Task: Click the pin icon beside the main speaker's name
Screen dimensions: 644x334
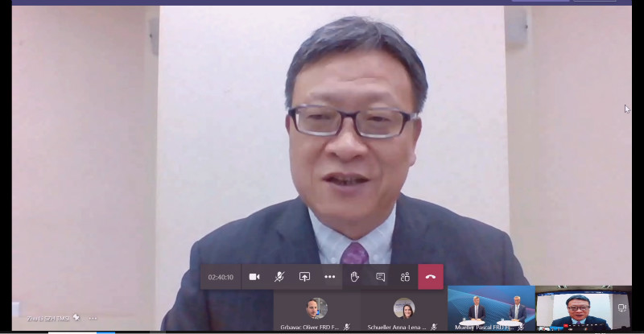Action: coord(76,317)
